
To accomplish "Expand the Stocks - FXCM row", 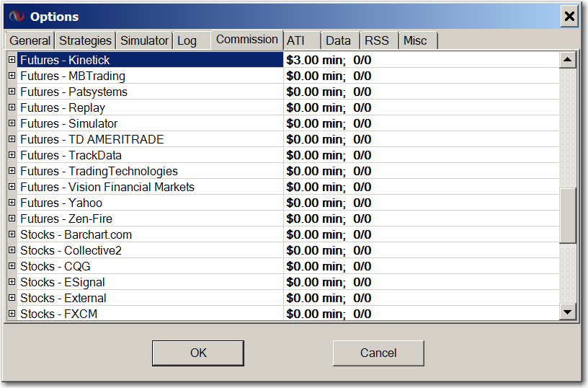I will coord(12,313).
